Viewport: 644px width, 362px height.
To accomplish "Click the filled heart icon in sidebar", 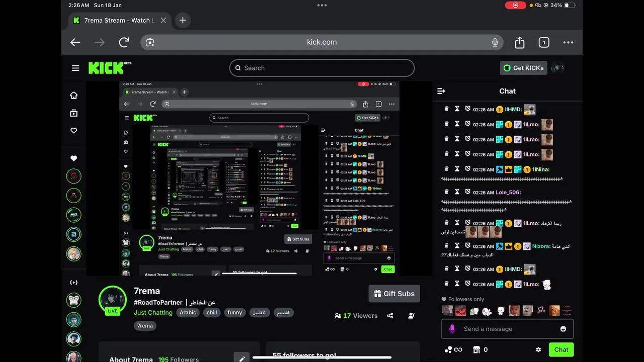I will [74, 158].
